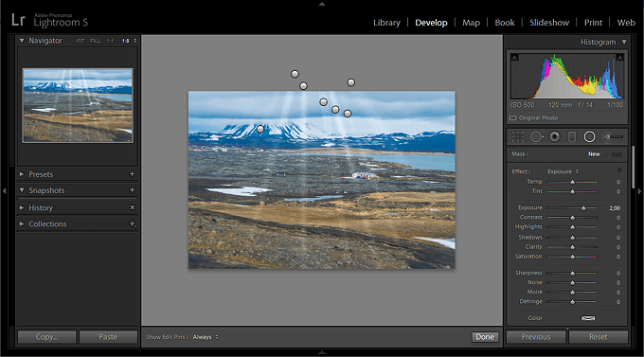Screen dimensions: 644x357
Task: Switch to the Develop module
Action: pyautogui.click(x=431, y=23)
